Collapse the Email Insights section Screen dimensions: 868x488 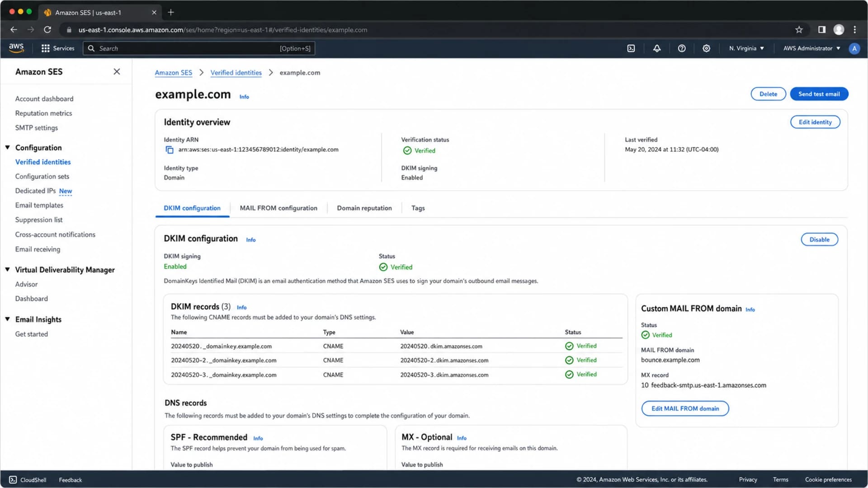tap(7, 319)
